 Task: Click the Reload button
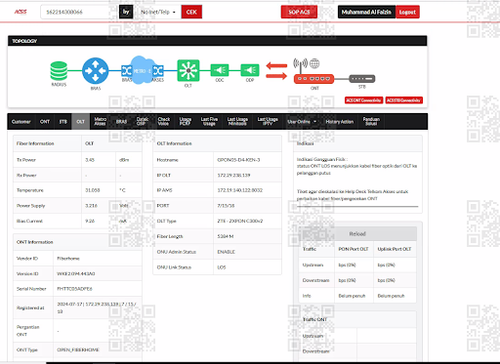click(357, 234)
